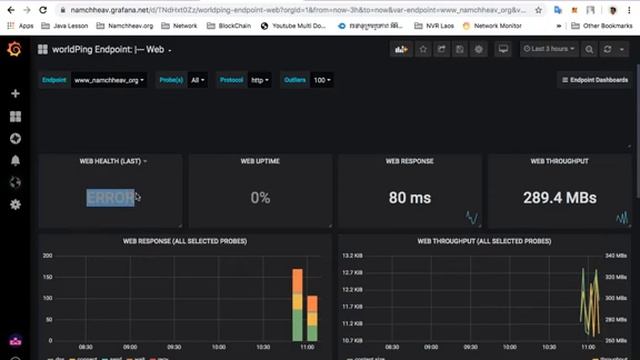The height and width of the screenshot is (360, 640).
Task: Open the Java Lesson bookmark folder
Action: pos(64,26)
